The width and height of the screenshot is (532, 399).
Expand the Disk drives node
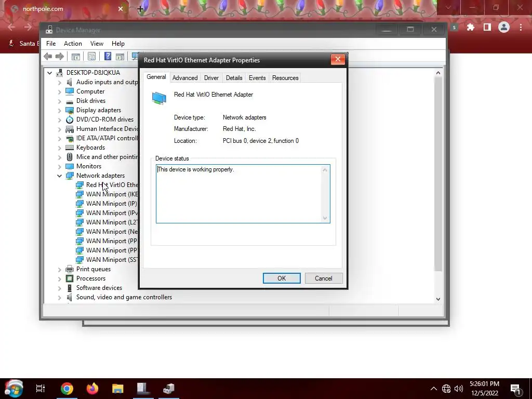tap(59, 101)
